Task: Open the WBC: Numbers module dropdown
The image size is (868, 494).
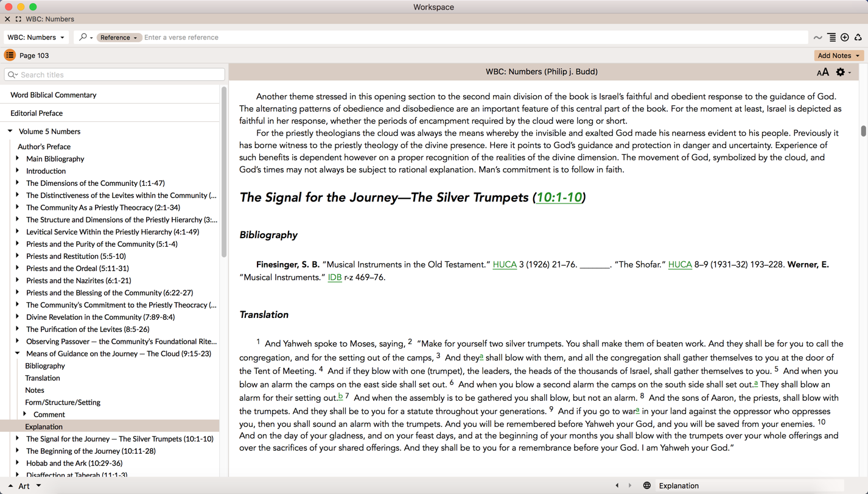Action: (x=36, y=38)
